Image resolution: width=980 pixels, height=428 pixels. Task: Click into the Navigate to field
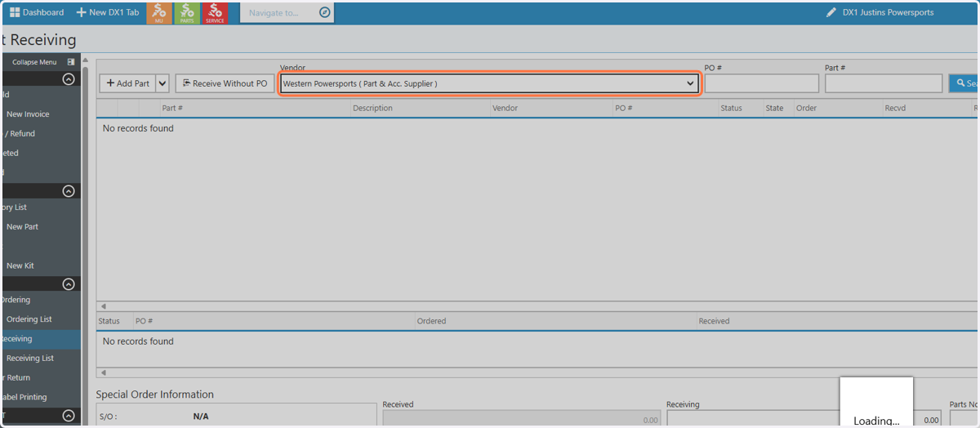click(x=278, y=12)
